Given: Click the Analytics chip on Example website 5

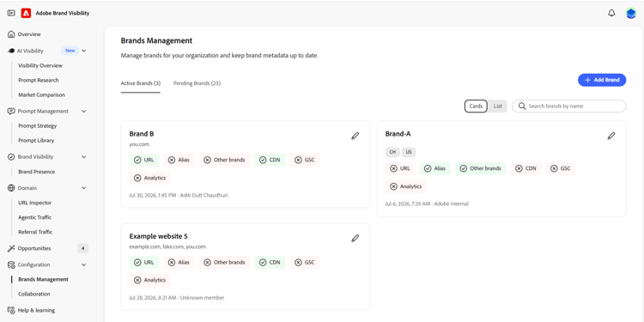Looking at the screenshot, I should click(150, 280).
